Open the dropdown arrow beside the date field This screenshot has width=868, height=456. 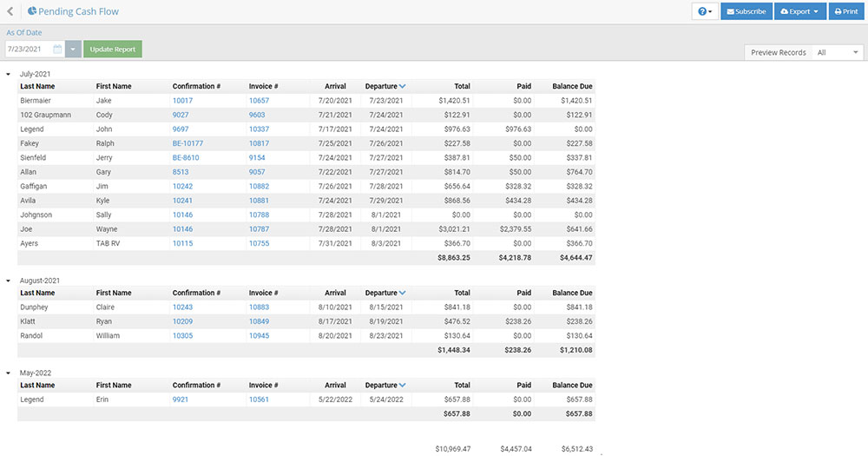tap(73, 50)
